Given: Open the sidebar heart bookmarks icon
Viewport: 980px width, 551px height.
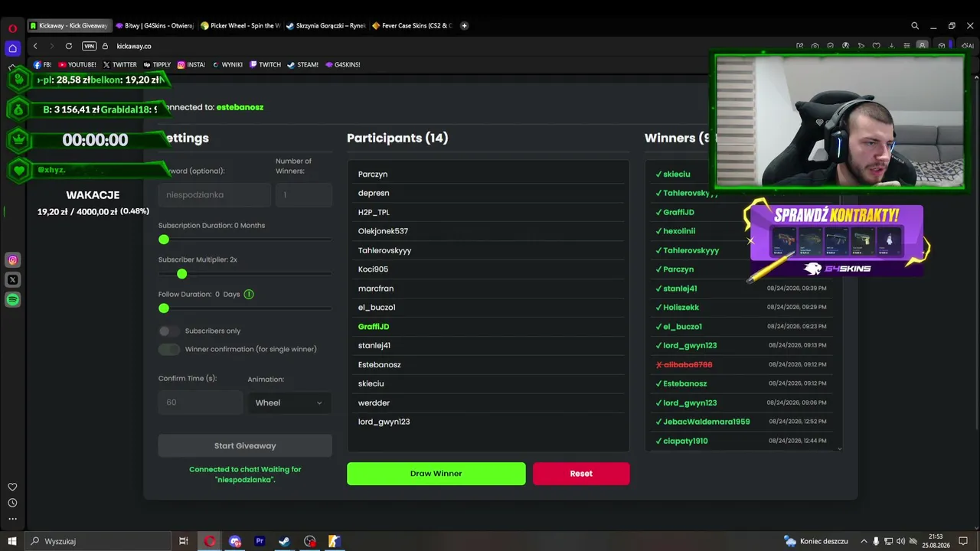Looking at the screenshot, I should click(12, 487).
